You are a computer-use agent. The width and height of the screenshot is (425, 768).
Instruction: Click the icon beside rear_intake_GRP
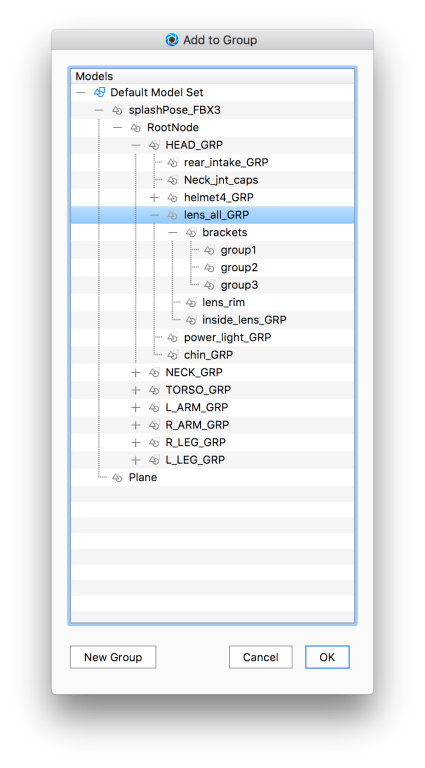coord(172,163)
